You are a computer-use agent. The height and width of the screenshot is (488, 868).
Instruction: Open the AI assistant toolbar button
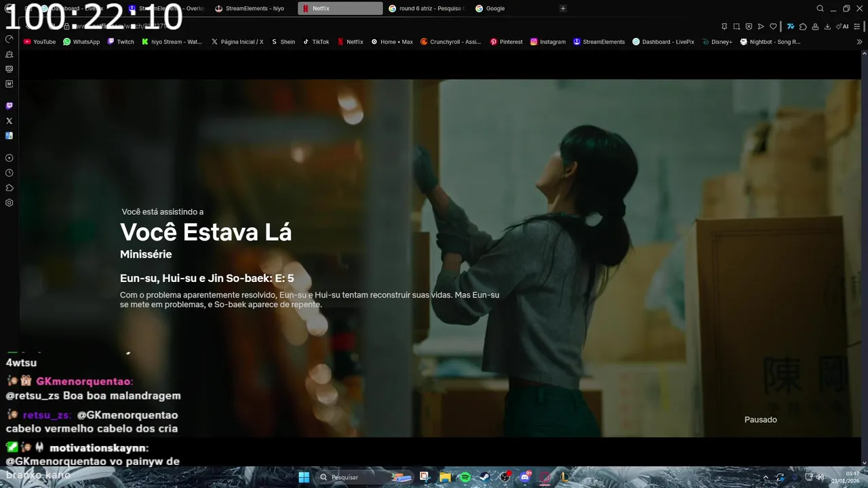click(842, 26)
